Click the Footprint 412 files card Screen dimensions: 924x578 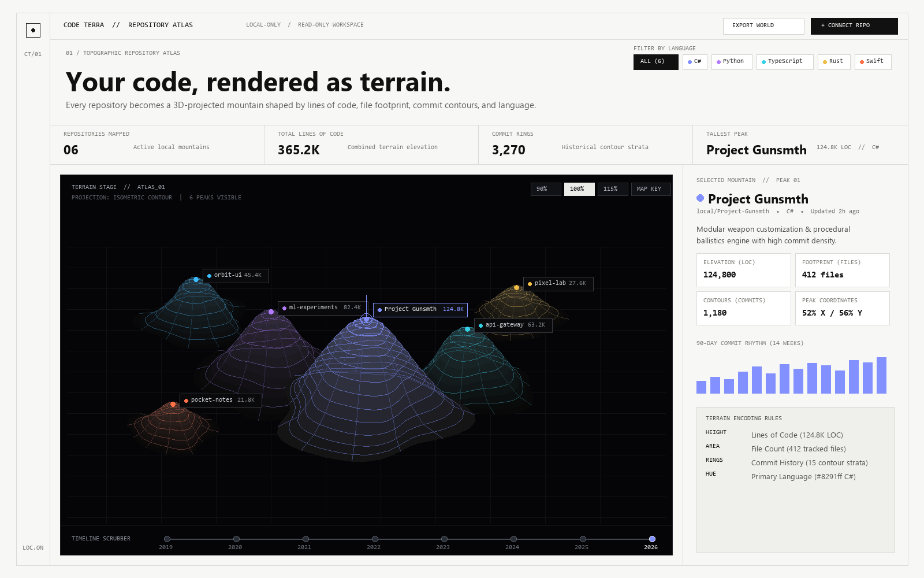(x=843, y=270)
